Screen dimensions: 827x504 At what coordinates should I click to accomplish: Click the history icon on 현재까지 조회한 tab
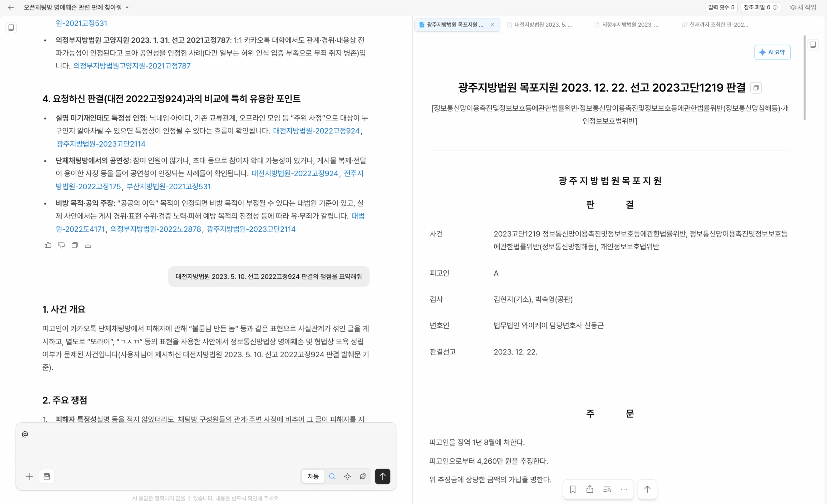pos(684,25)
